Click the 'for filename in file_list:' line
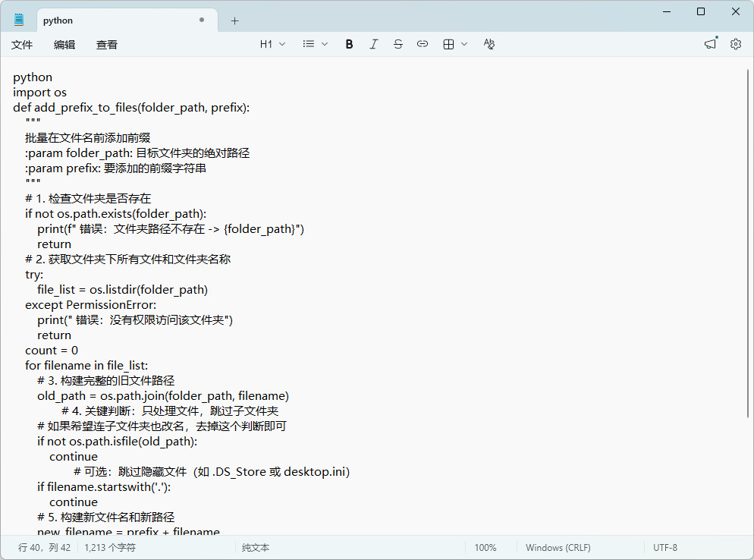This screenshot has width=754, height=560. coord(86,366)
